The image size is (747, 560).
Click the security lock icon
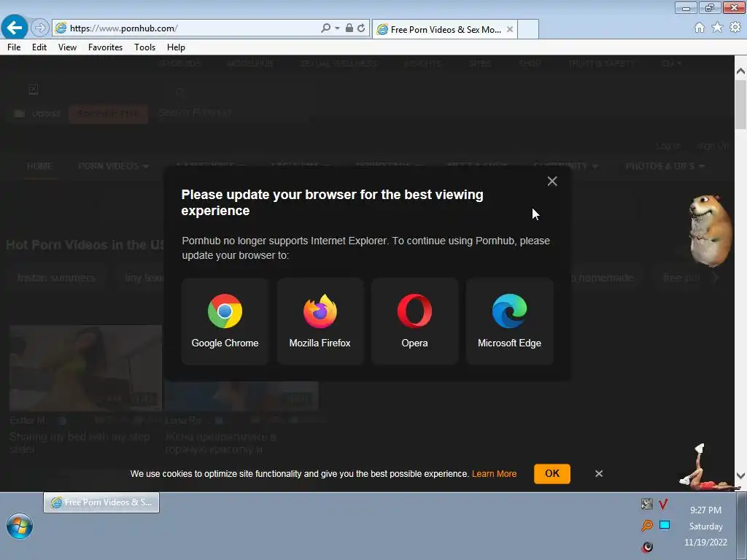(349, 28)
